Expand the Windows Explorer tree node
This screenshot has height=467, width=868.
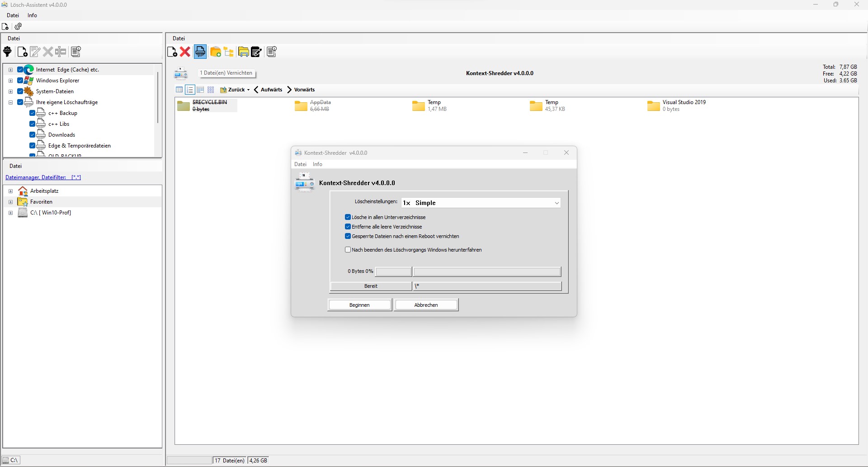pos(10,81)
